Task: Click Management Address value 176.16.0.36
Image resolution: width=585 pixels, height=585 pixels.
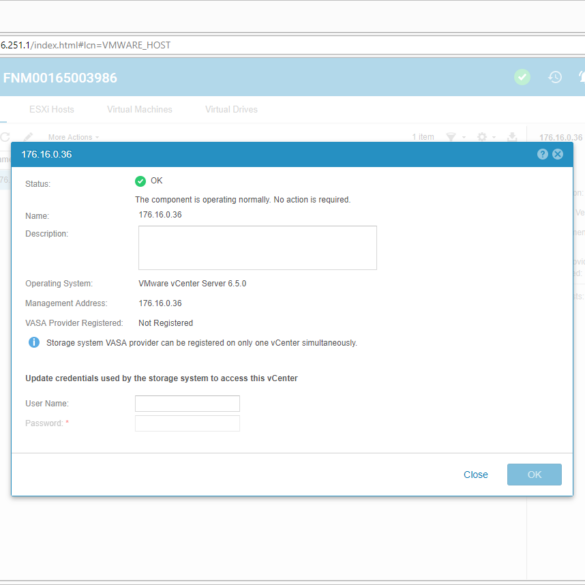Action: 160,303
